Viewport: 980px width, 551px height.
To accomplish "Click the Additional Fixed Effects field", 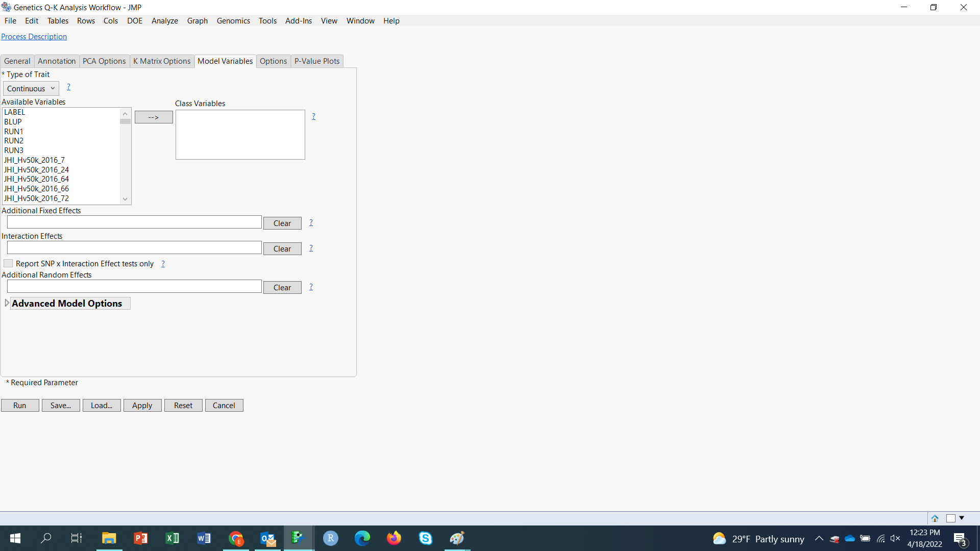I will tap(134, 222).
